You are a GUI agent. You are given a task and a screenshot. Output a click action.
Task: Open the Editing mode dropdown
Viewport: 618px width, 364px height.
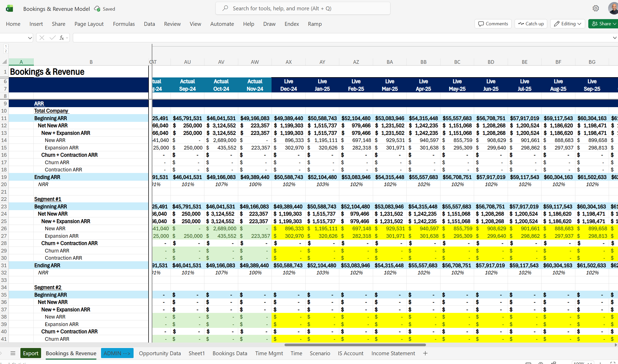point(568,24)
